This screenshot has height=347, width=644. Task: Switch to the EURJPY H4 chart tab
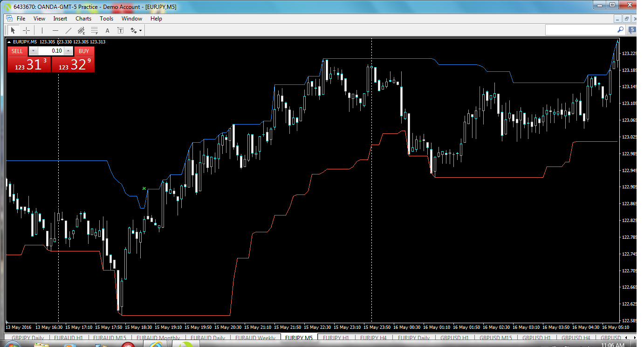374,338
